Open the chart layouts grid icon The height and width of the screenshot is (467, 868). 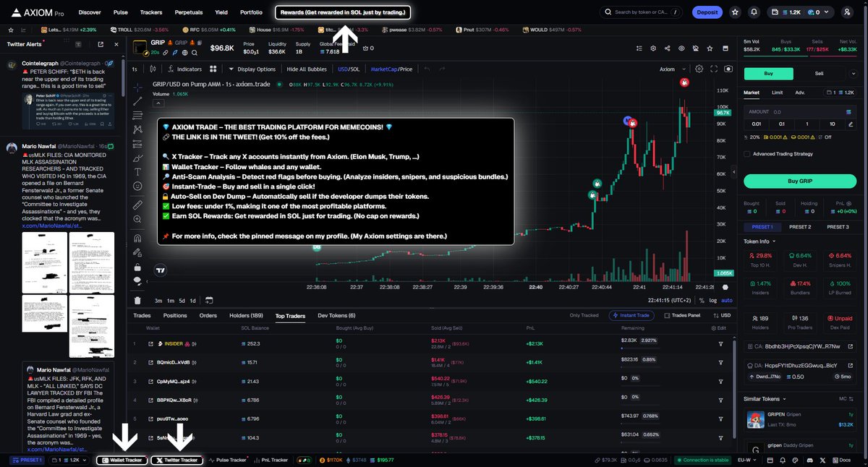[x=213, y=69]
